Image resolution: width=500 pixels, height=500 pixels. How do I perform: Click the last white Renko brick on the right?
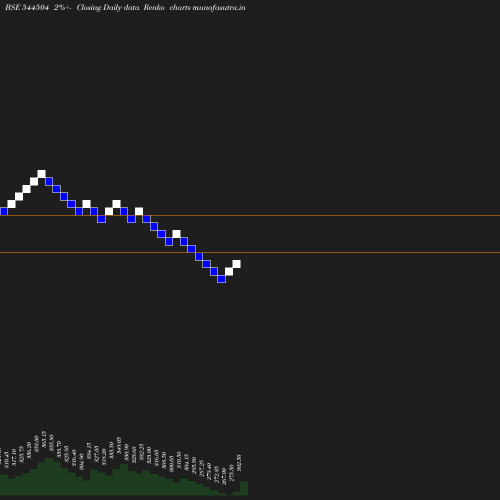pos(236,264)
